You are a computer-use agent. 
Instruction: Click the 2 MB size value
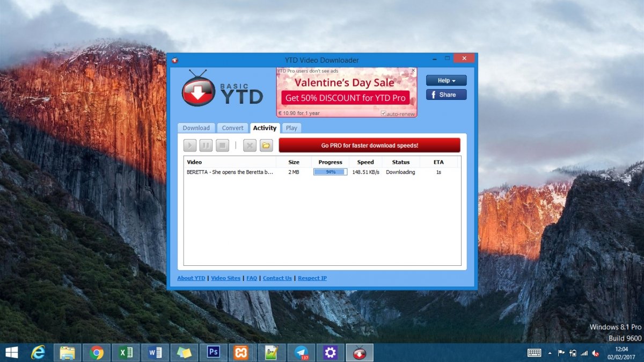[x=294, y=172]
